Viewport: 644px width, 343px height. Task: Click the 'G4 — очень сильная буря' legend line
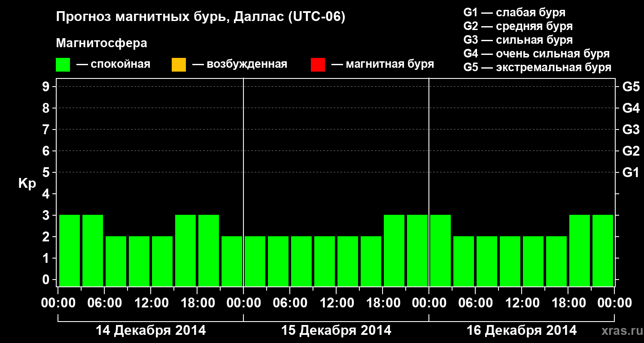(x=536, y=54)
